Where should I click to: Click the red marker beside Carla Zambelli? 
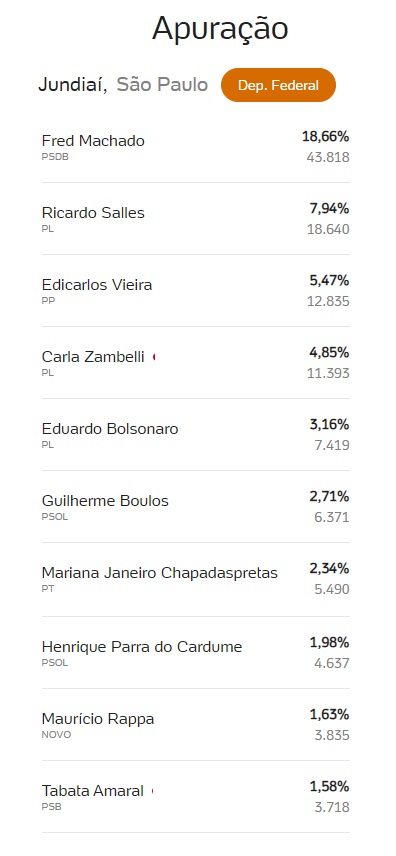coord(154,357)
